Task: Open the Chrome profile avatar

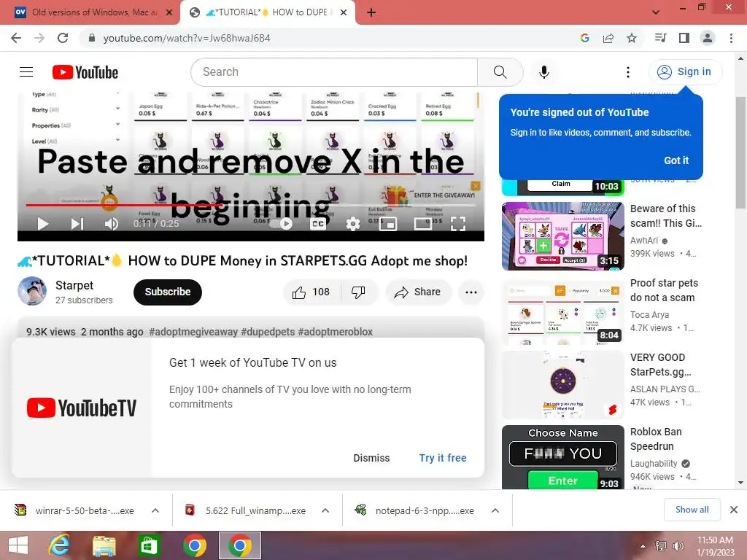Action: (707, 38)
